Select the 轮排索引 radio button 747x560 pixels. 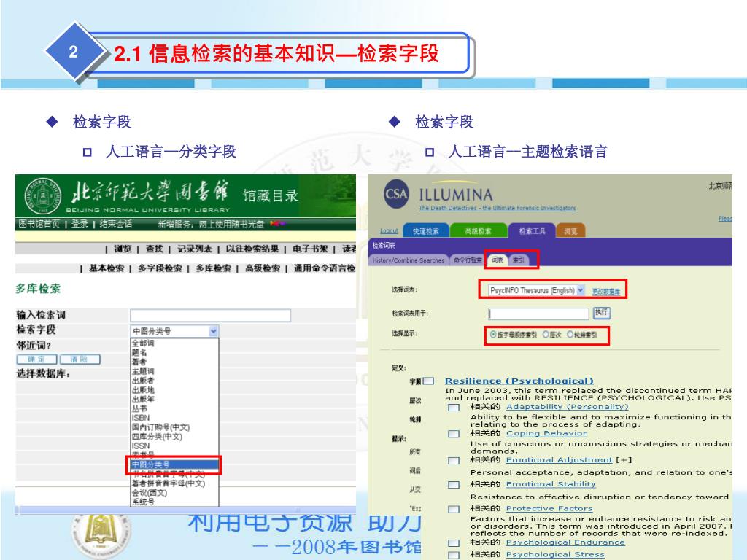click(x=570, y=335)
